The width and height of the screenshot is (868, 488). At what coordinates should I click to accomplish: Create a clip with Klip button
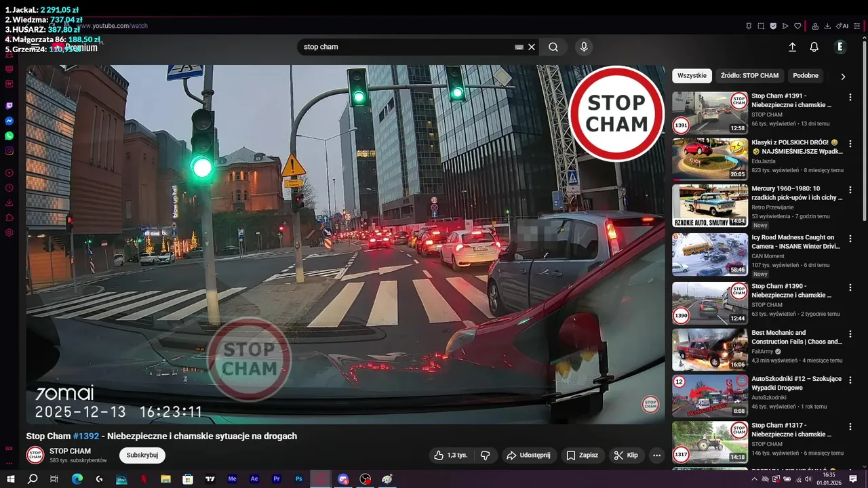coord(626,455)
